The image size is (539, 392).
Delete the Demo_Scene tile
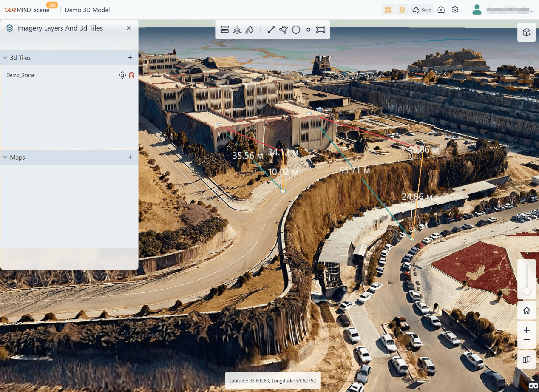pos(132,75)
